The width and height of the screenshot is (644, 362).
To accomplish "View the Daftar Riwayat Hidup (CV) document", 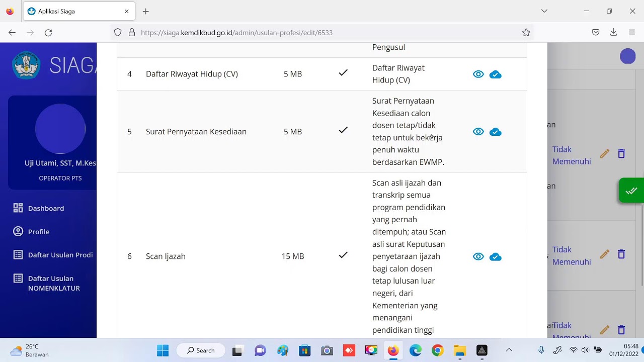I will point(478,74).
